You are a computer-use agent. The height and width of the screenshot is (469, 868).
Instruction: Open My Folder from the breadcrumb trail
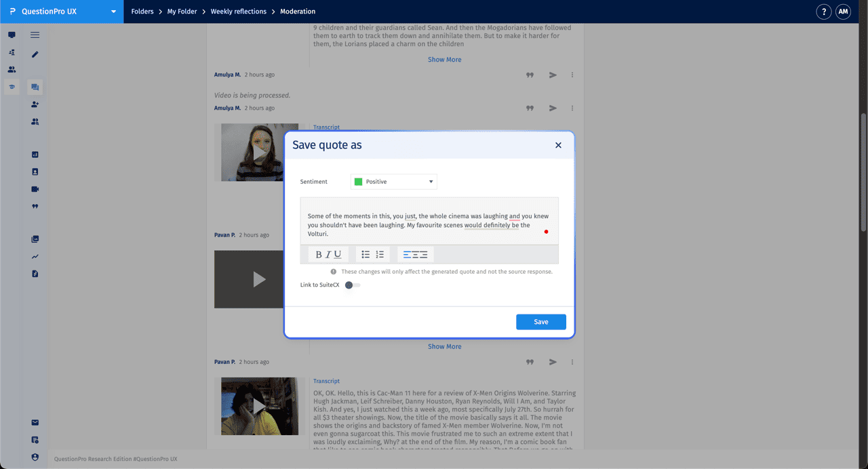(182, 11)
